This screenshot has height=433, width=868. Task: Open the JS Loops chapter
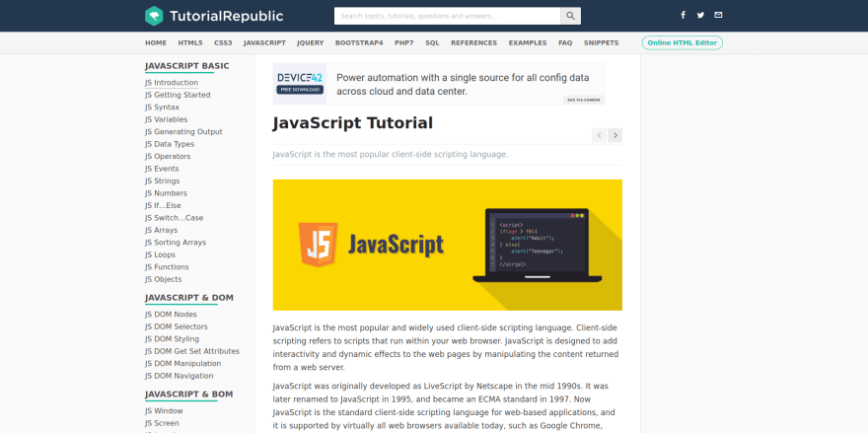click(x=160, y=254)
